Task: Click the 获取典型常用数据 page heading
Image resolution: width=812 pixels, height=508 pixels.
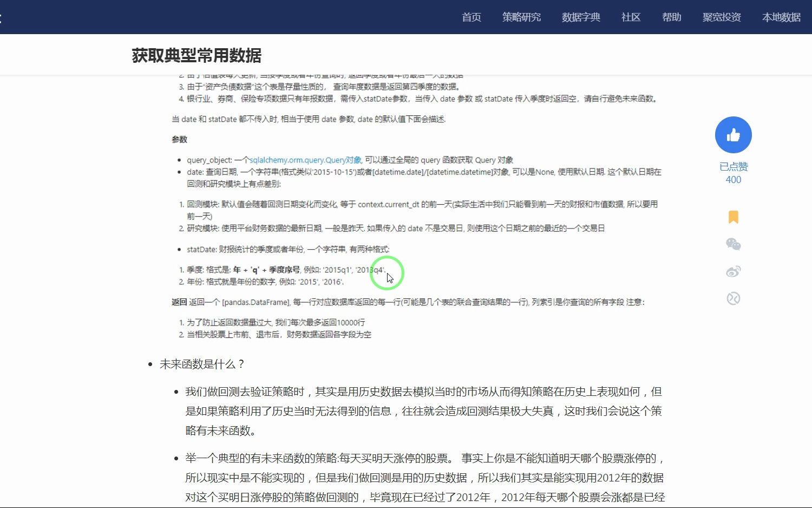Action: [x=197, y=55]
